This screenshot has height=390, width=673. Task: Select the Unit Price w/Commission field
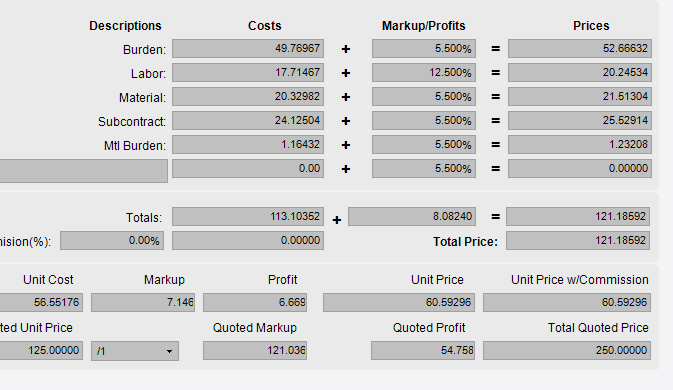click(x=567, y=302)
